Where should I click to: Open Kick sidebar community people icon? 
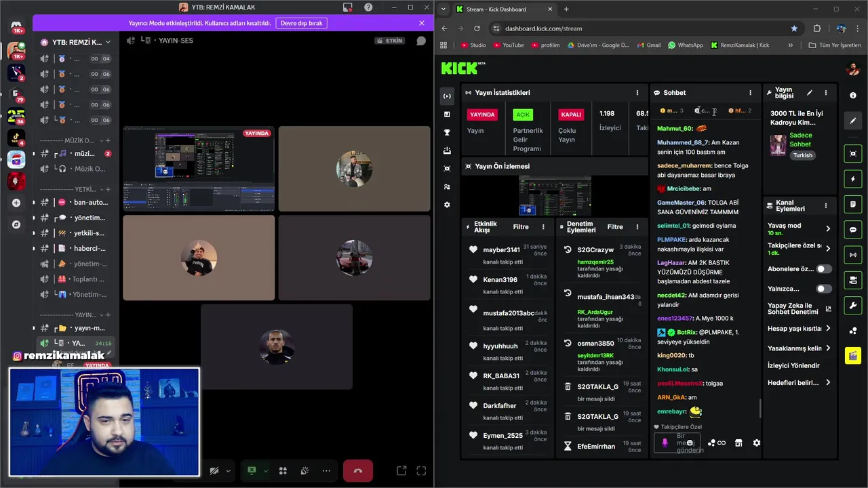447,186
